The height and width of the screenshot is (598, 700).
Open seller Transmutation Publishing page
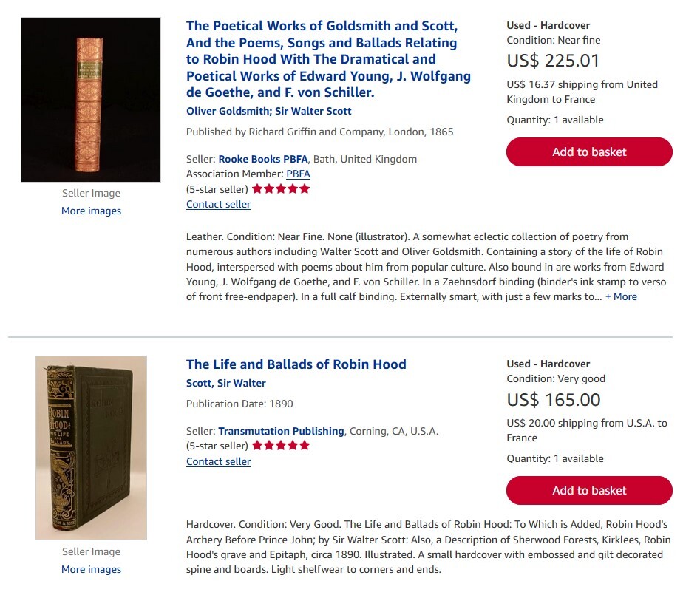point(281,431)
